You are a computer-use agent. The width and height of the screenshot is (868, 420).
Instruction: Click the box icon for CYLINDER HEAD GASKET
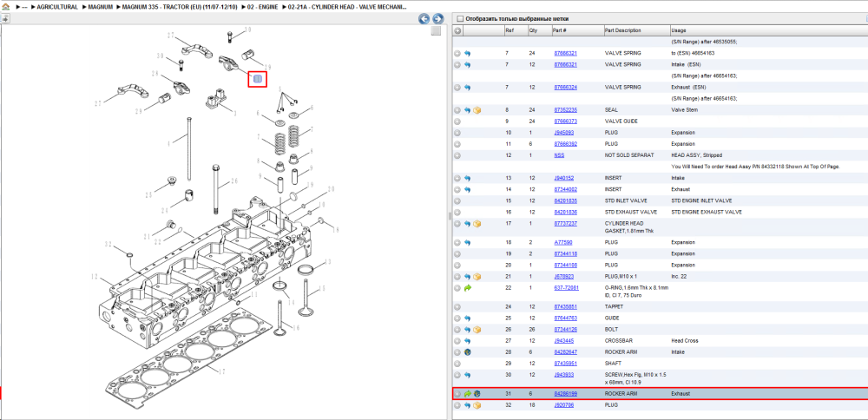pos(477,224)
